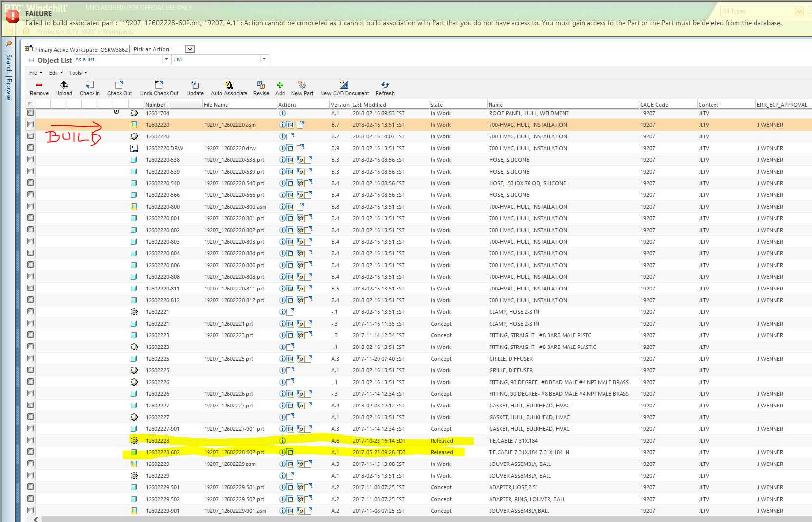Refresh the workspace object list

tap(385, 85)
